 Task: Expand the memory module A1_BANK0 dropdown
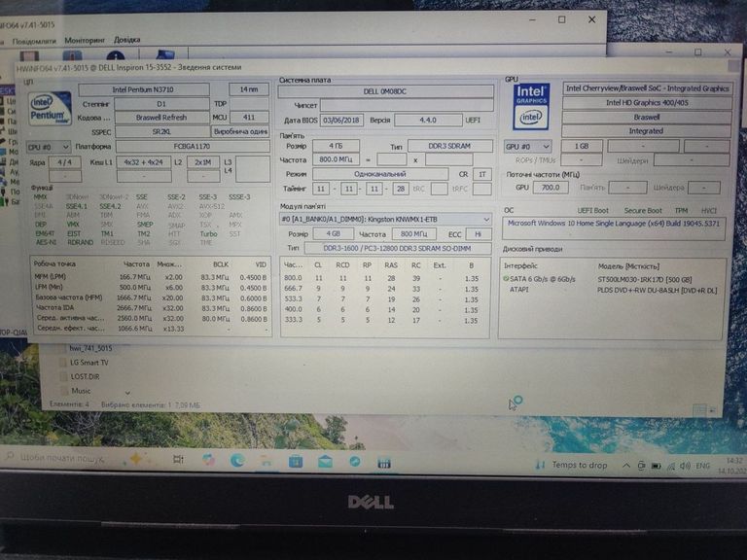click(x=386, y=219)
